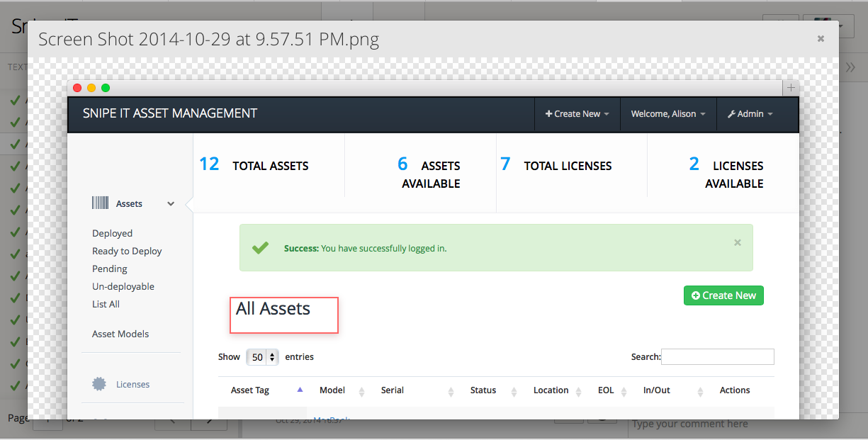Click the screenshot file name title in the dialog
This screenshot has width=868, height=440.
[x=208, y=39]
